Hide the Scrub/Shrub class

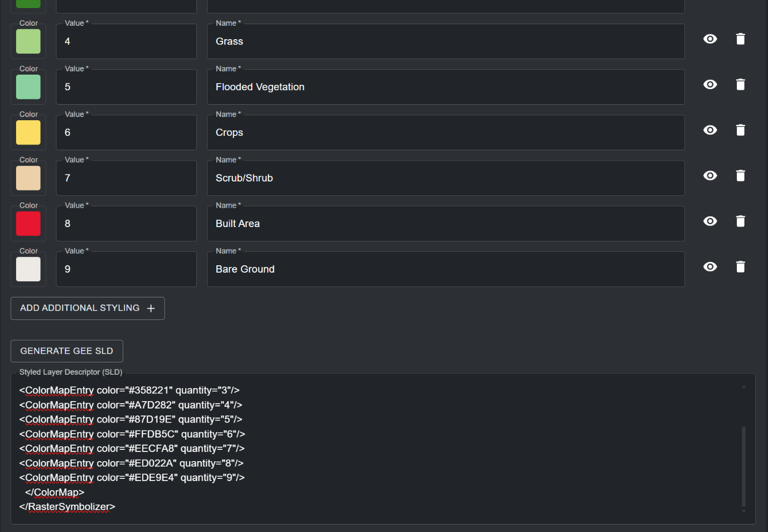pos(710,176)
